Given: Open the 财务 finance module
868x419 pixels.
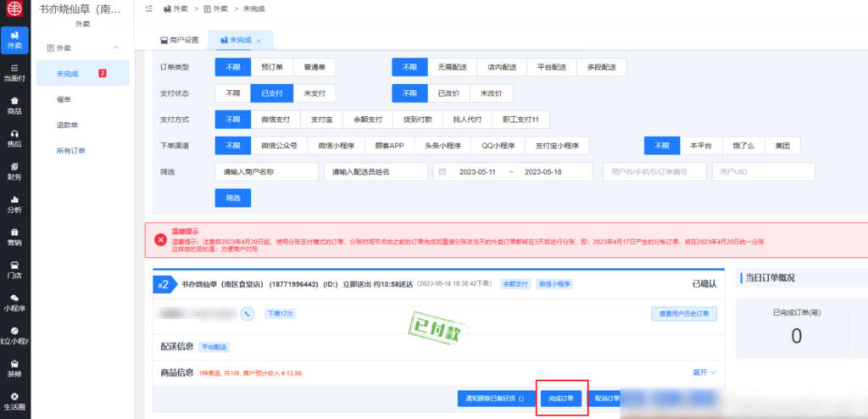Looking at the screenshot, I should (15, 171).
